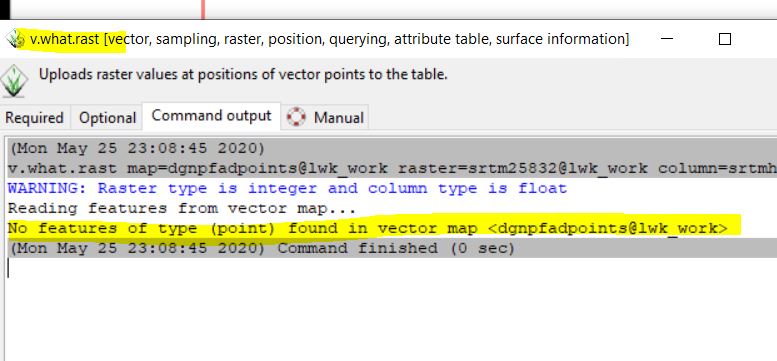Click the 'No features of type (point)' message
The image size is (777, 361).
(x=368, y=228)
